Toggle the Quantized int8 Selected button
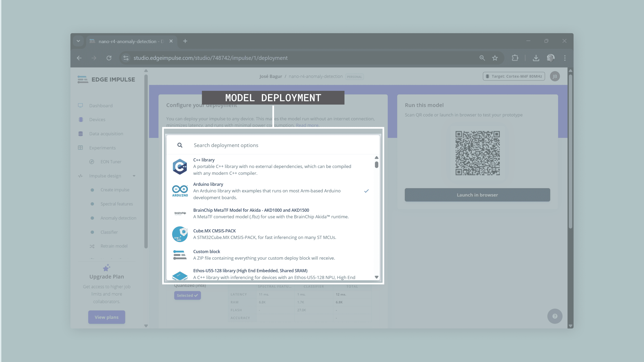This screenshot has height=362, width=644. click(x=187, y=295)
